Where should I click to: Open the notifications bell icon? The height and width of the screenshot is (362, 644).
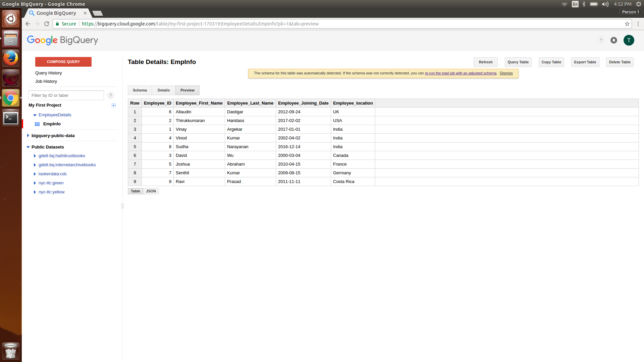point(614,40)
